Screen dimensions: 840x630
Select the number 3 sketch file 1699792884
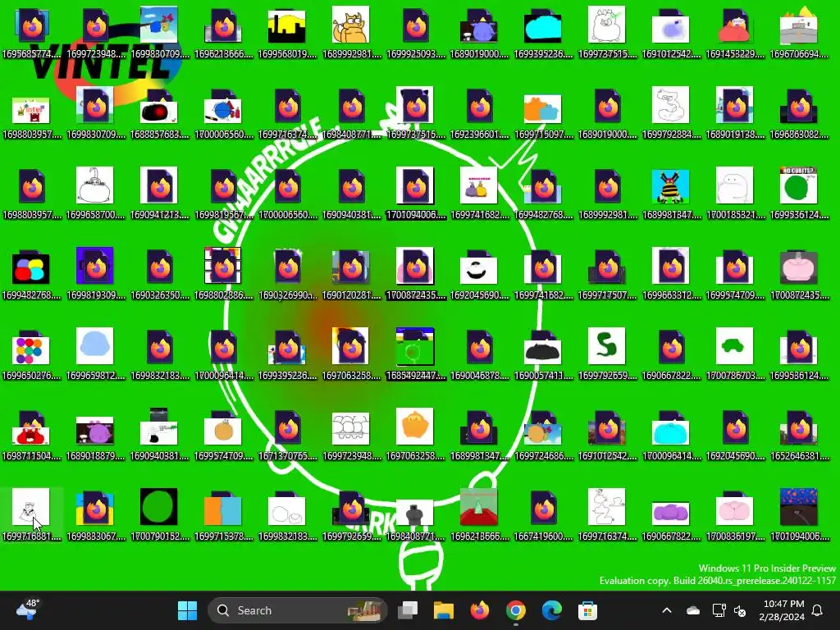coord(671,112)
